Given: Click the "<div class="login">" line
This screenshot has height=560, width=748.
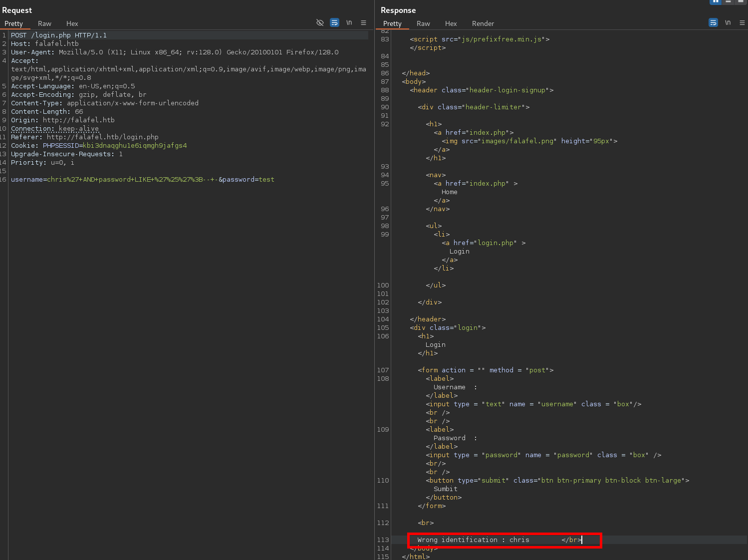Looking at the screenshot, I should [448, 328].
